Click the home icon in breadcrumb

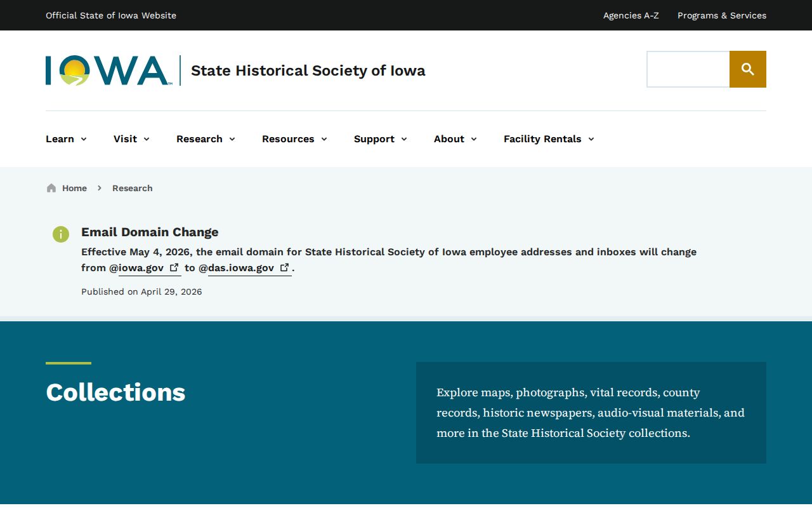(x=51, y=188)
